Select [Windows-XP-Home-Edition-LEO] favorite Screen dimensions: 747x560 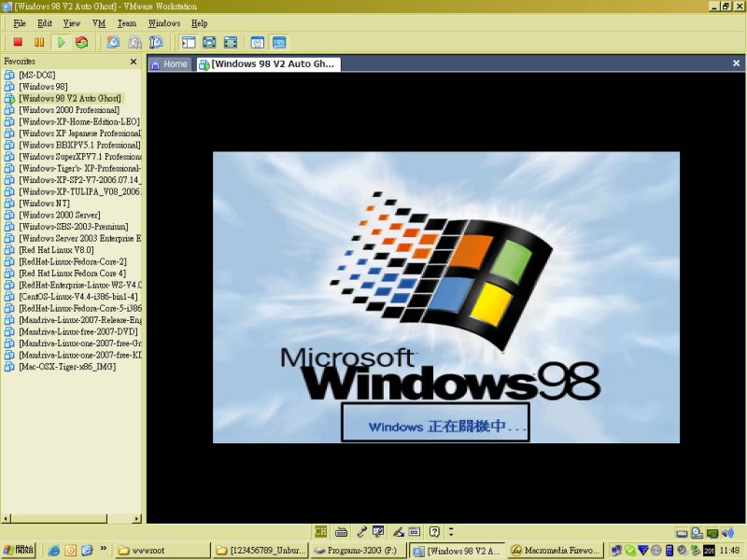coord(79,121)
